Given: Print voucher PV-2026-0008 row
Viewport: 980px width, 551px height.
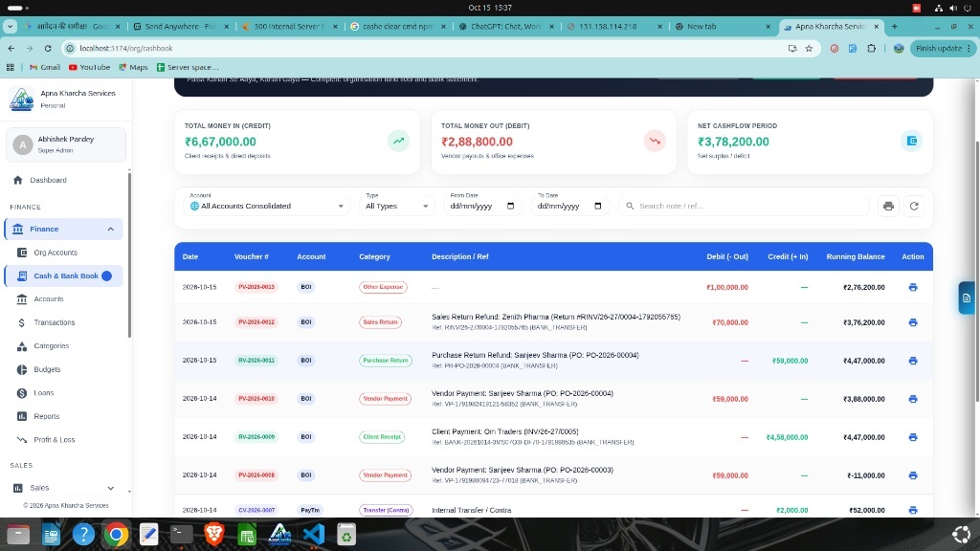Looking at the screenshot, I should pyautogui.click(x=912, y=475).
